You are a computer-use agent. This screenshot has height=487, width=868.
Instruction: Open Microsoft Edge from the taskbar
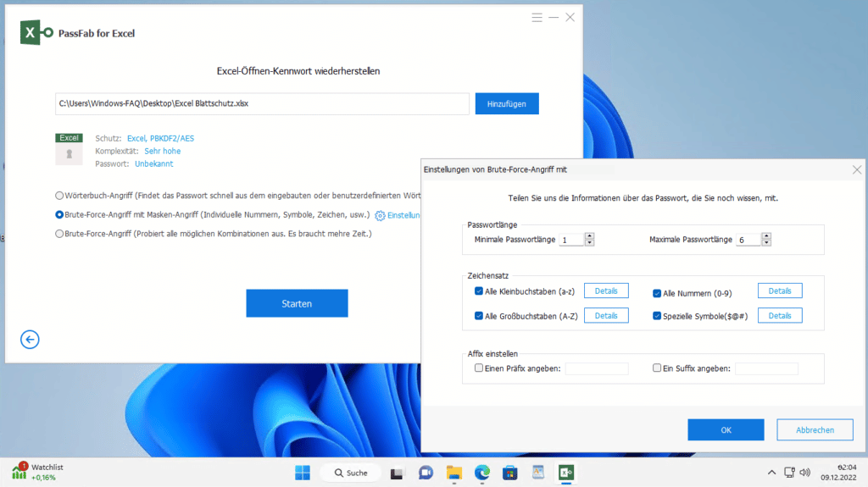coord(482,473)
